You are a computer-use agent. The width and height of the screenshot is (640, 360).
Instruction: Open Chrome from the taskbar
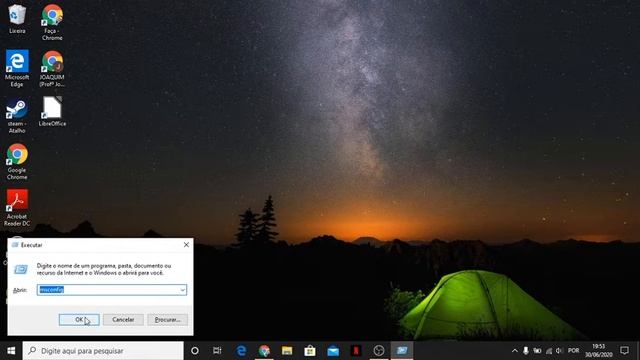[264, 351]
